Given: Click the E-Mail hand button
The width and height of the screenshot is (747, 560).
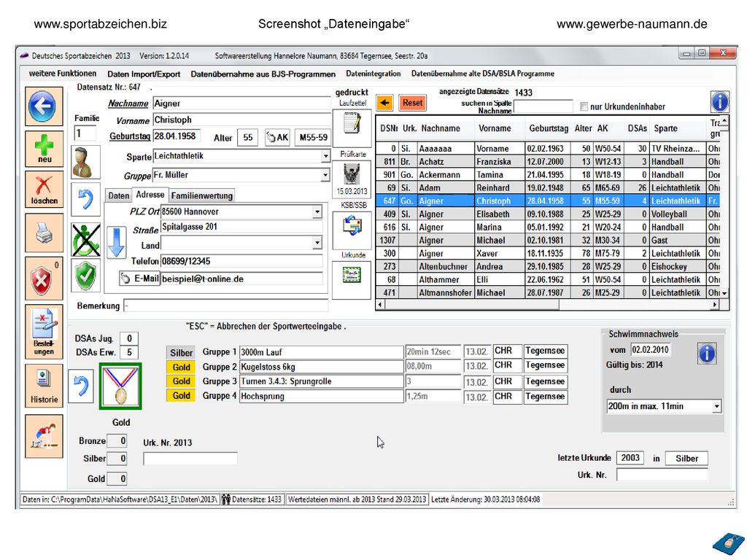Looking at the screenshot, I should [x=139, y=279].
